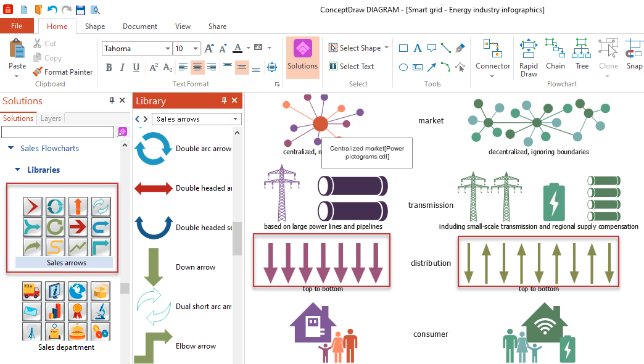This screenshot has width=644, height=364.
Task: Select the Text tool letter A
Action: pyautogui.click(x=417, y=48)
